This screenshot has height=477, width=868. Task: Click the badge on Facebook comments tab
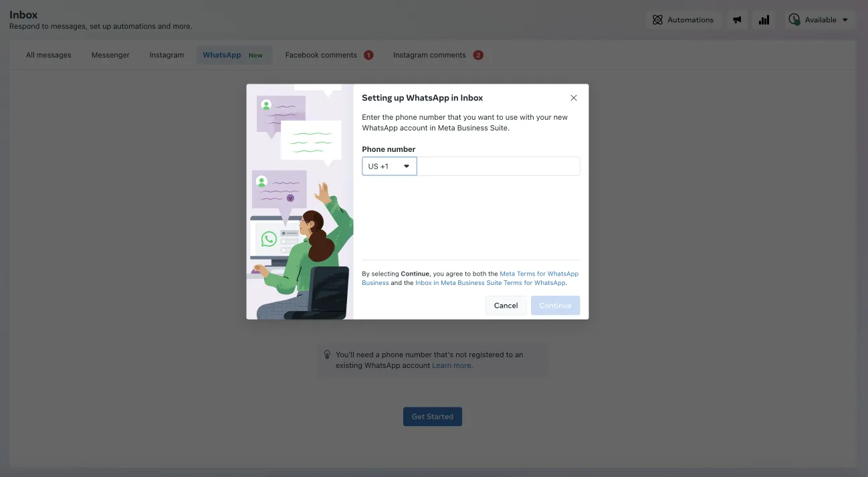368,55
